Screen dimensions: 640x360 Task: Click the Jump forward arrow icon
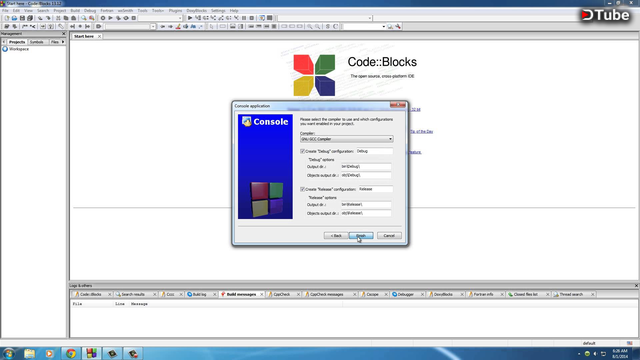click(x=170, y=27)
